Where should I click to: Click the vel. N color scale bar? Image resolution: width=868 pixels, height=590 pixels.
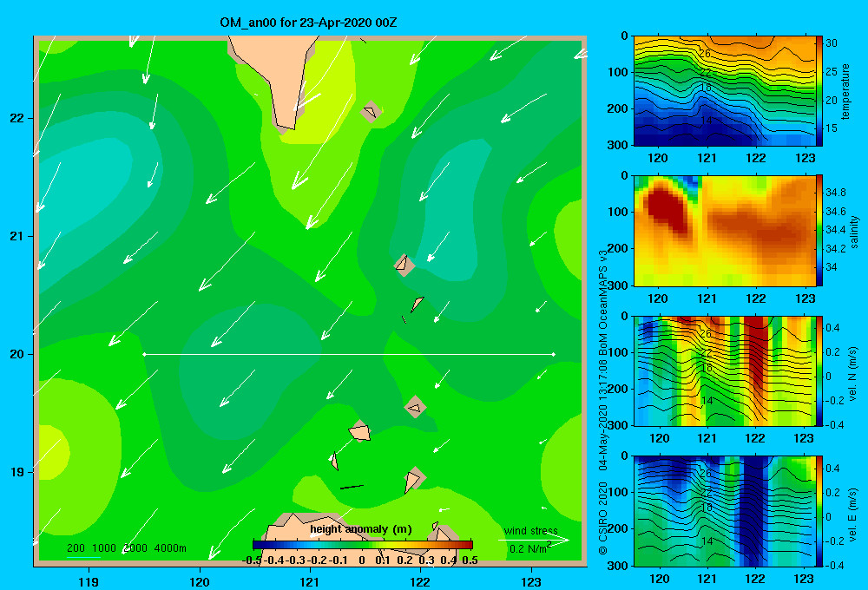(819, 370)
